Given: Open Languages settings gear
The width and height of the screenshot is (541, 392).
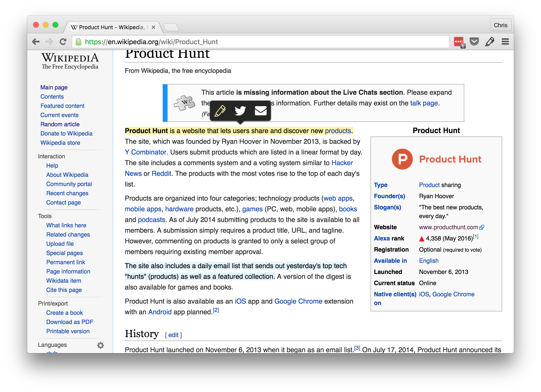Looking at the screenshot, I should click(100, 345).
